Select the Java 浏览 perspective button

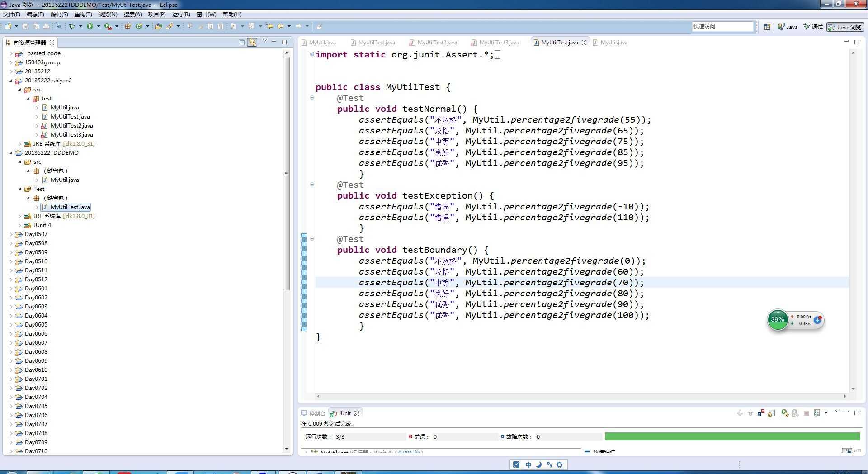(x=845, y=27)
